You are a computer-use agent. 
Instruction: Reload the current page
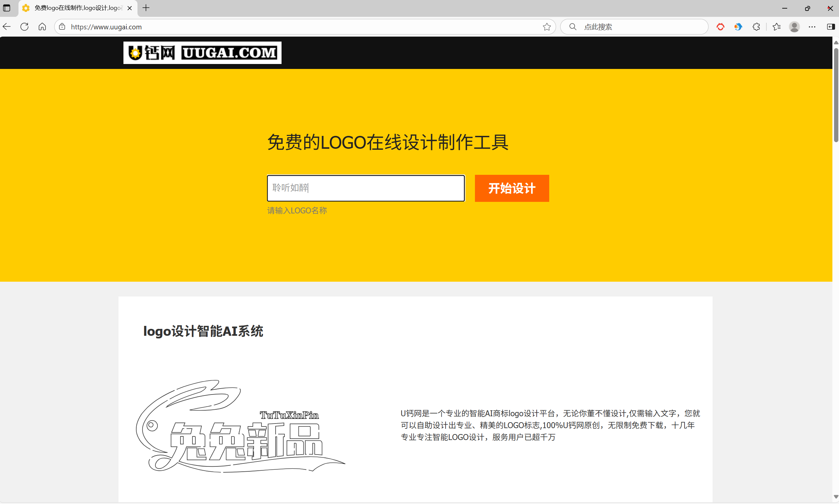click(x=24, y=27)
